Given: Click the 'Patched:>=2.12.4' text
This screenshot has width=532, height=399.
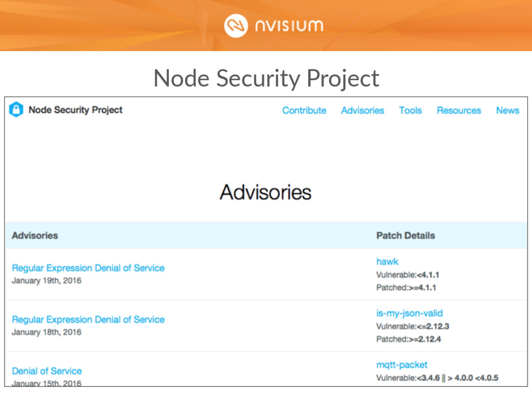Looking at the screenshot, I should click(x=408, y=339).
